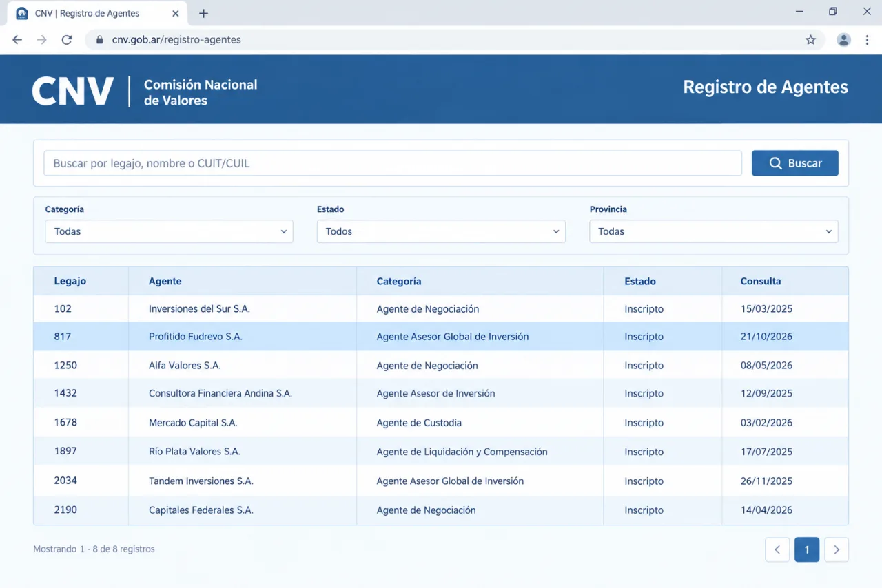Click the CNV logo in the header
This screenshot has height=588, width=882.
click(x=73, y=91)
